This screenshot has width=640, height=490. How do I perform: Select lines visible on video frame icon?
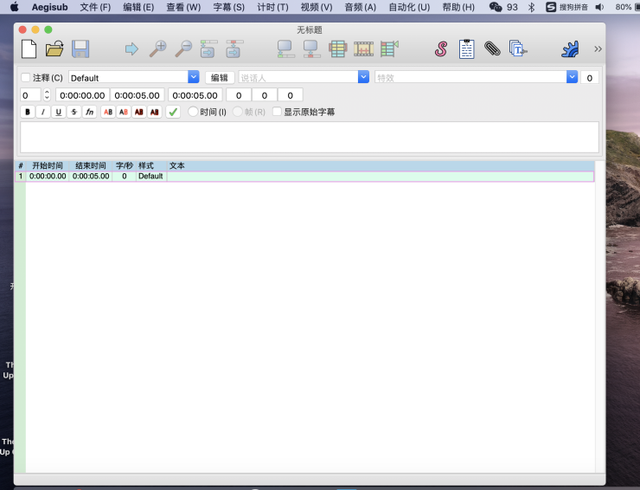tap(338, 49)
